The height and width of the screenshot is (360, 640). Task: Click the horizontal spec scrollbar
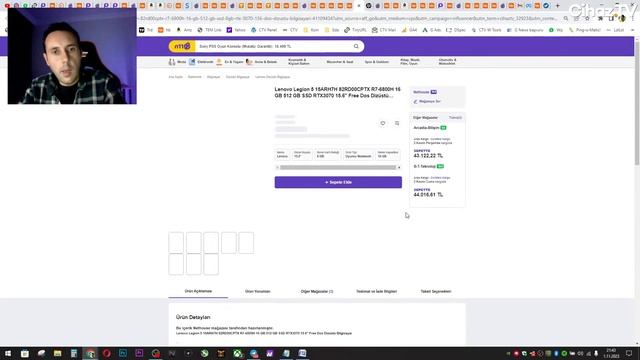point(338,167)
